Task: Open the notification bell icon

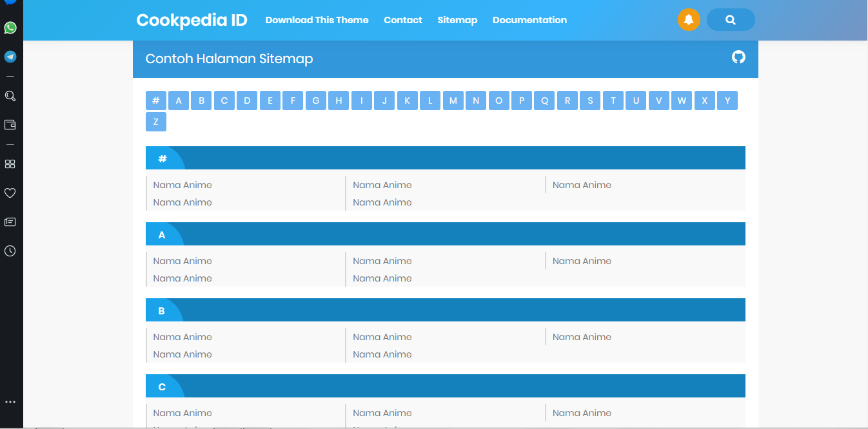Action: 689,20
